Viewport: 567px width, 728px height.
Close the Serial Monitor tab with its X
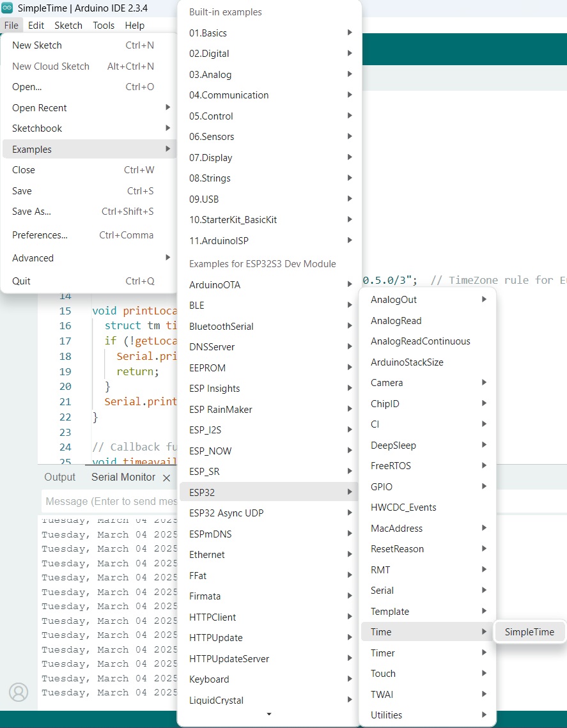tap(166, 477)
